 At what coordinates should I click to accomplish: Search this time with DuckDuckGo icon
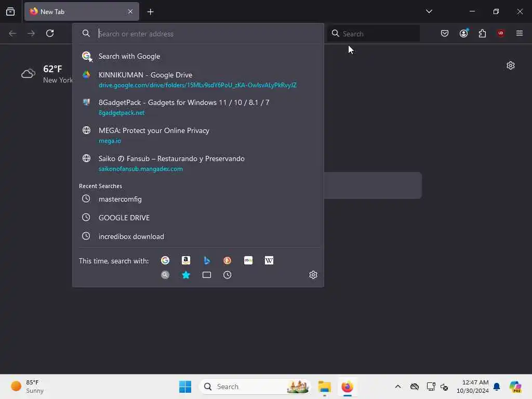[x=228, y=260]
